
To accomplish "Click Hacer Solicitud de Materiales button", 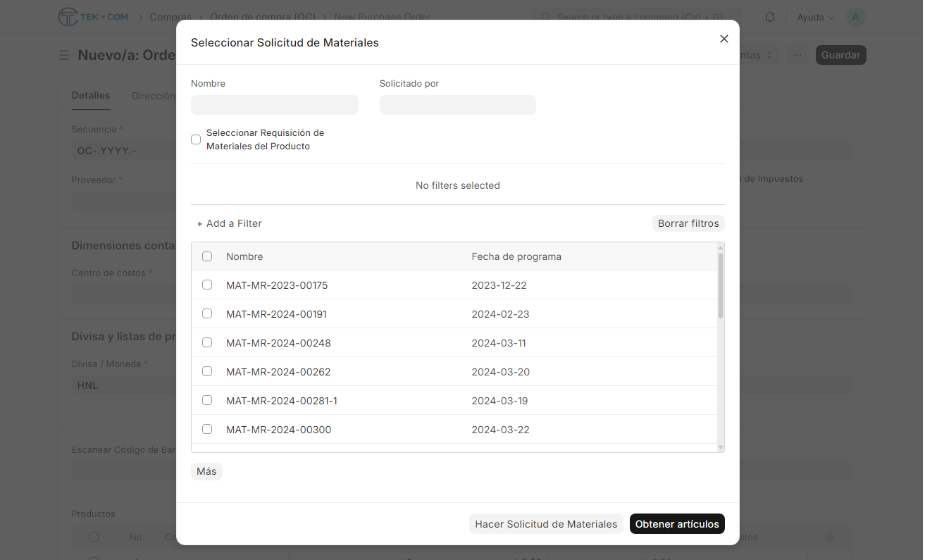I will [x=546, y=524].
